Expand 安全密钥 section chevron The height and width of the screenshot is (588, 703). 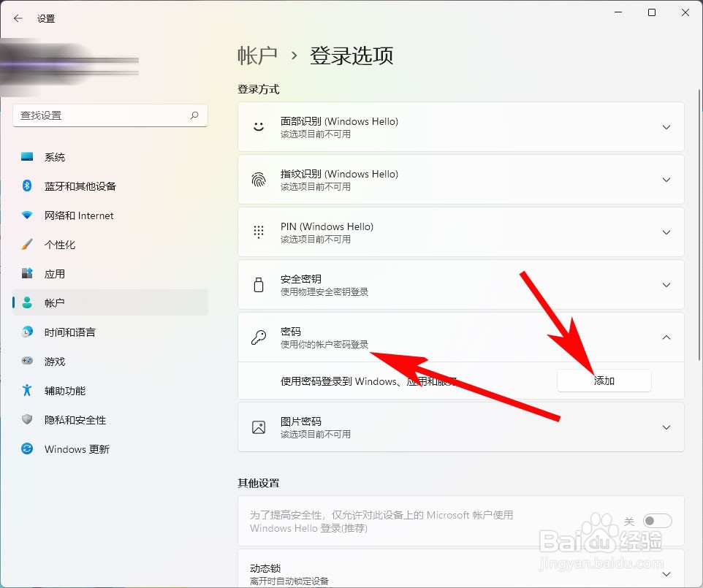666,285
